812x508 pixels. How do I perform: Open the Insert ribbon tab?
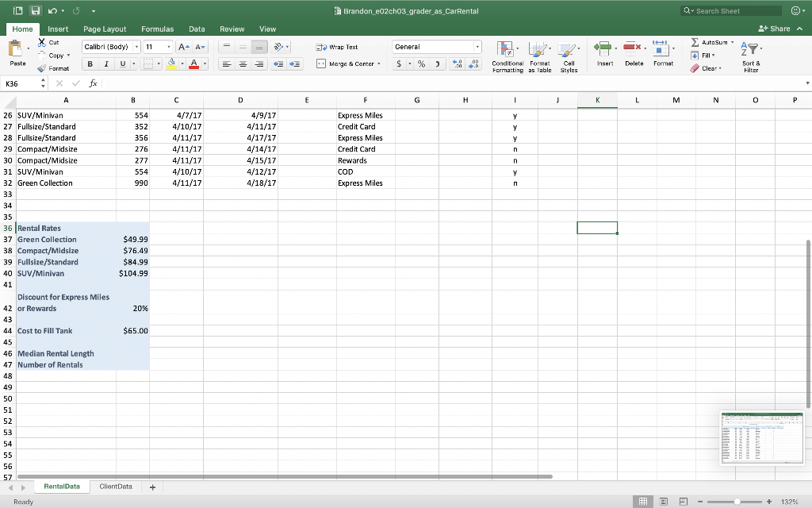tap(58, 29)
